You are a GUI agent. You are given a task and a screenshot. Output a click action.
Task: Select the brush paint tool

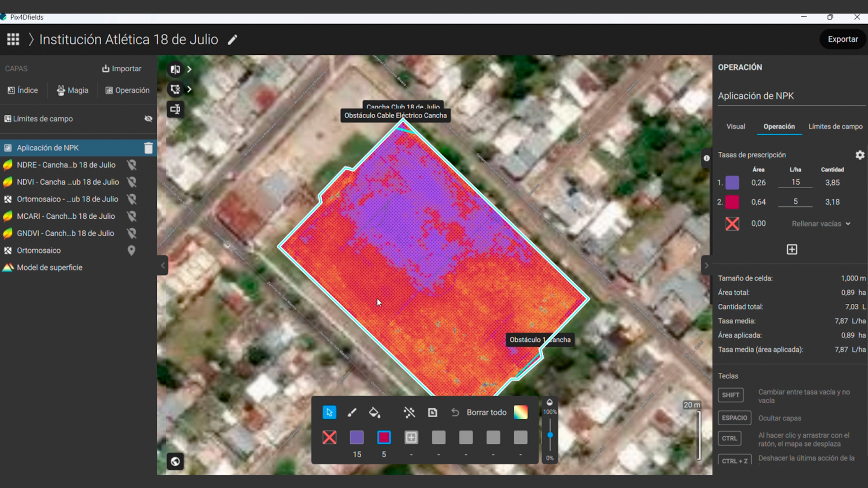(x=352, y=412)
